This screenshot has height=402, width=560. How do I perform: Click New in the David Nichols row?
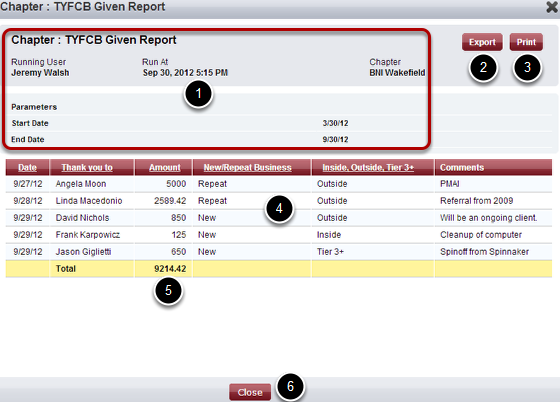pyautogui.click(x=207, y=218)
